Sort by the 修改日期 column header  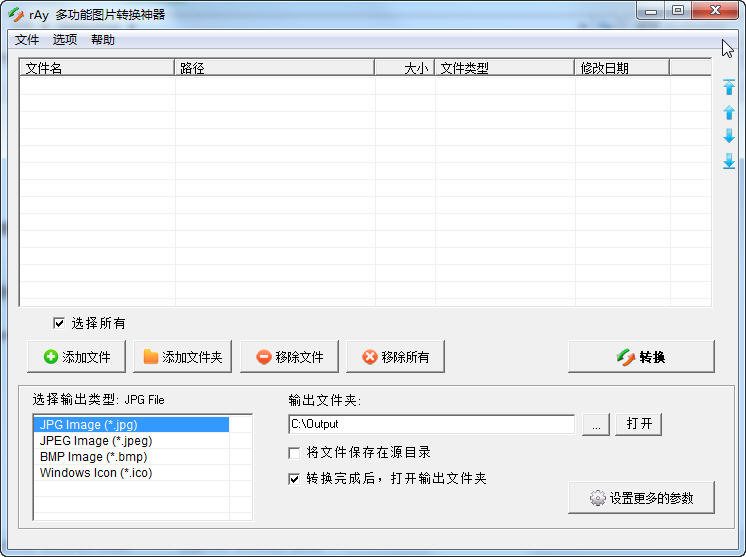click(x=622, y=68)
